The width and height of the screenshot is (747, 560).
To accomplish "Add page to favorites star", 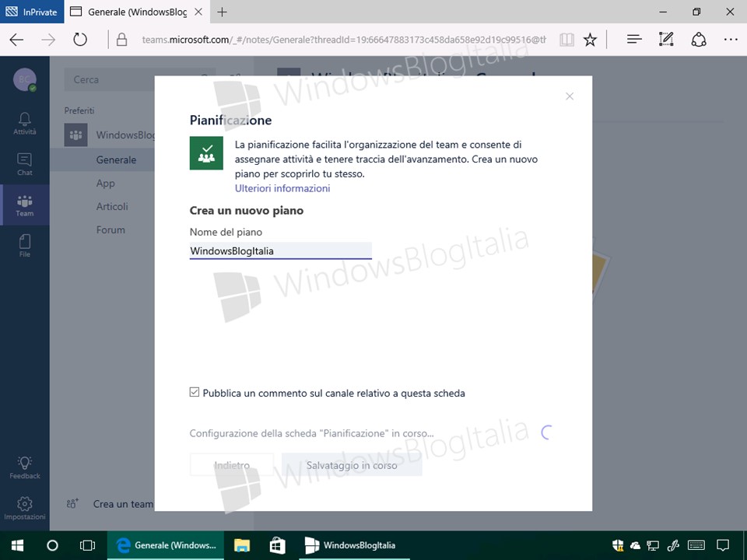I will point(591,40).
